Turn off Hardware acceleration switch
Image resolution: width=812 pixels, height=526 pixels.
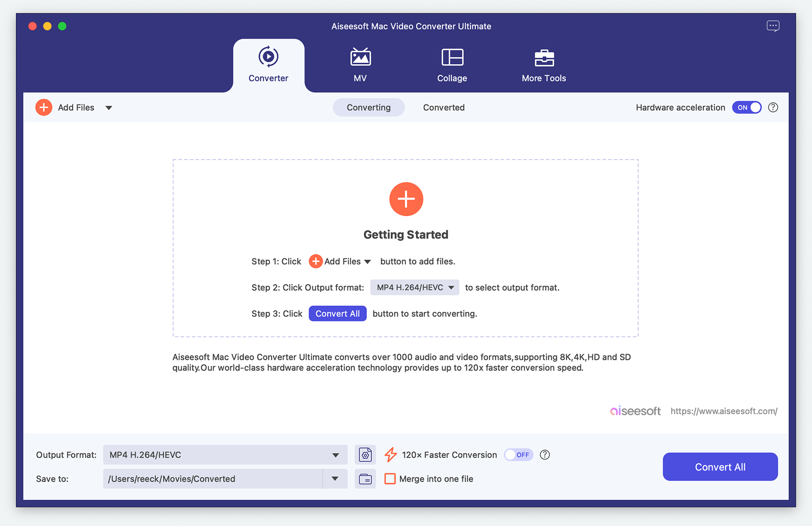[747, 107]
